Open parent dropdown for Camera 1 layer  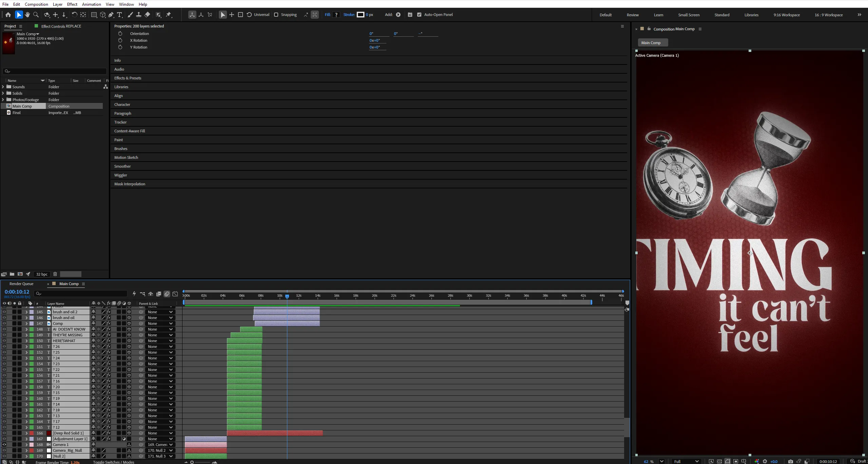(160, 444)
